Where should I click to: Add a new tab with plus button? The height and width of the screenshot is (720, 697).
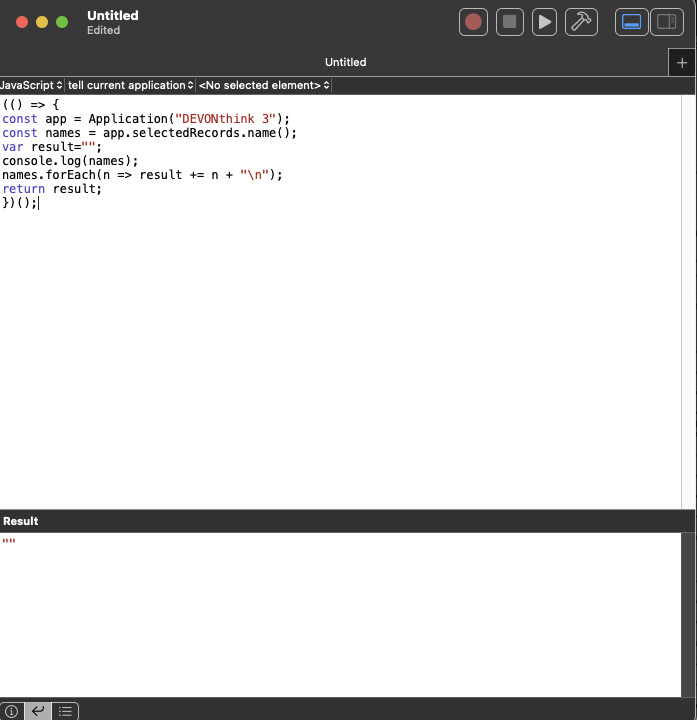682,62
